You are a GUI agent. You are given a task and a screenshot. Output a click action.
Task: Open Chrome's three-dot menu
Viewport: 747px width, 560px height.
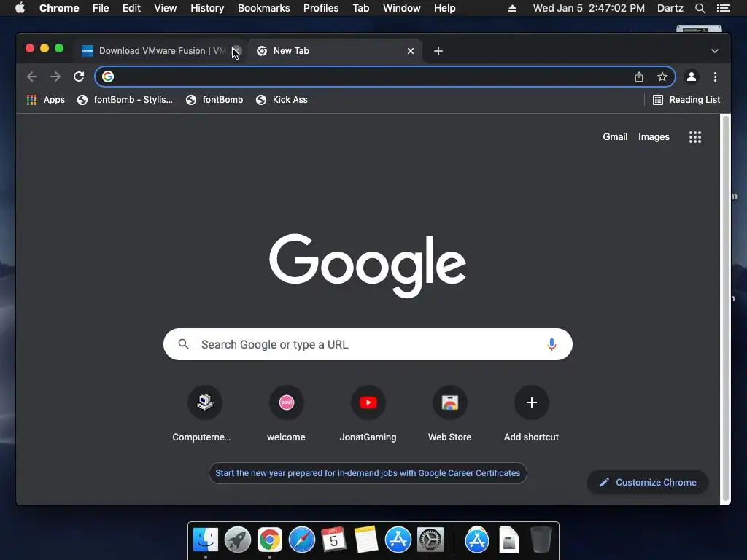pyautogui.click(x=715, y=77)
